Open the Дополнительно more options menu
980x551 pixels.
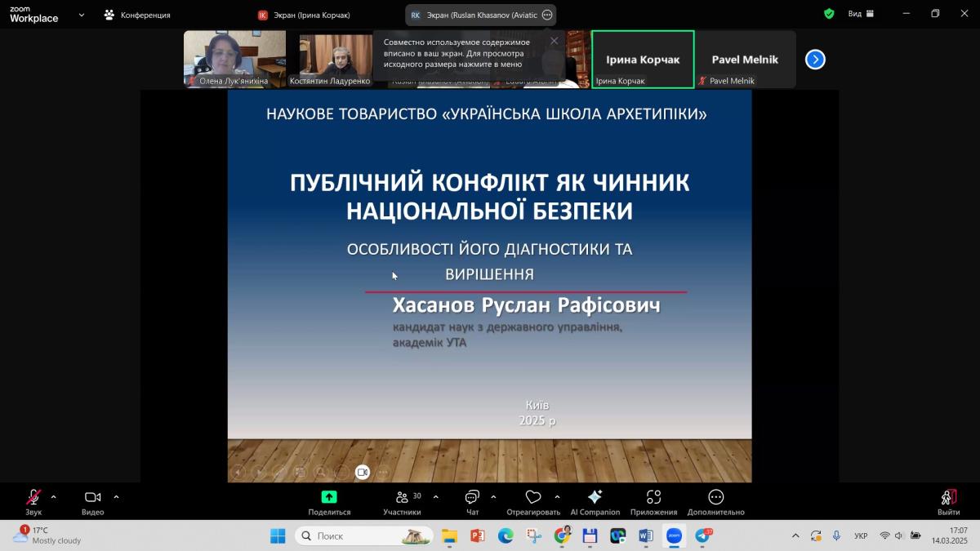(715, 497)
